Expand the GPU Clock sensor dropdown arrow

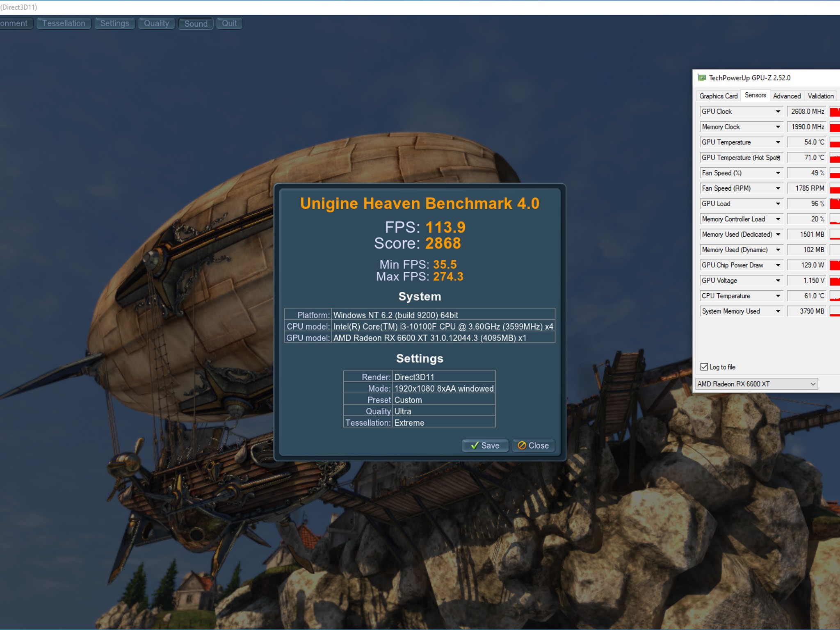click(778, 112)
